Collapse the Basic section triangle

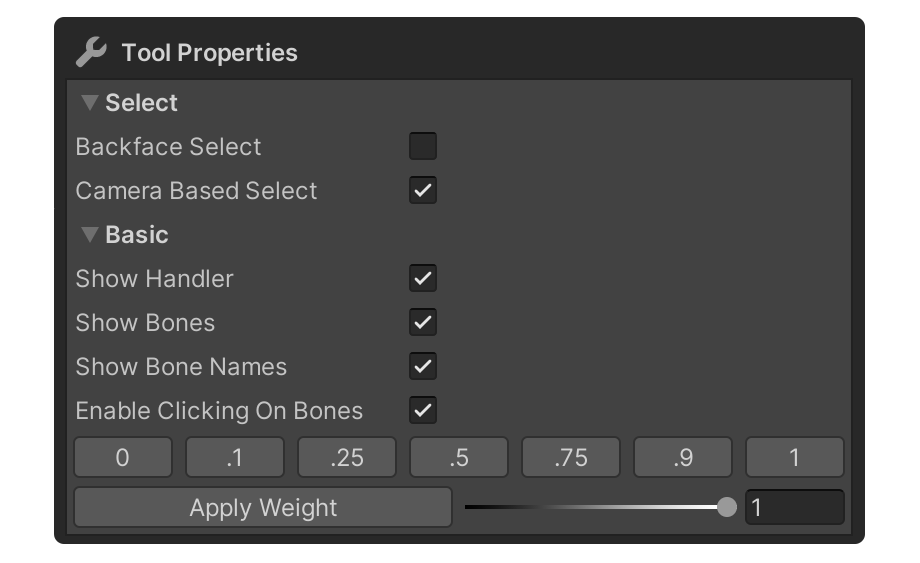pos(90,235)
